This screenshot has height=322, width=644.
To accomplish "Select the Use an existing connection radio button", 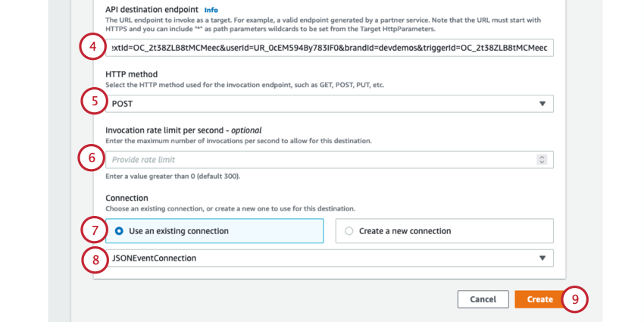I will [119, 231].
